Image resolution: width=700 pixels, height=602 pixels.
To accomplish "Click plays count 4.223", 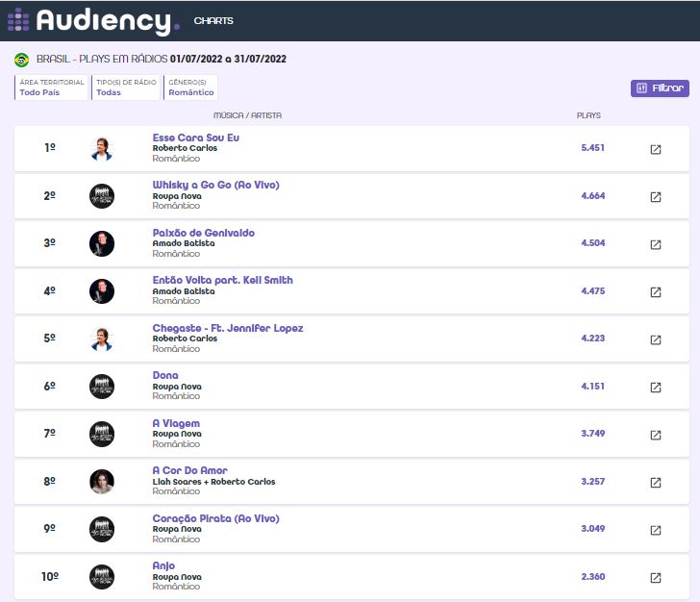I will (x=593, y=339).
